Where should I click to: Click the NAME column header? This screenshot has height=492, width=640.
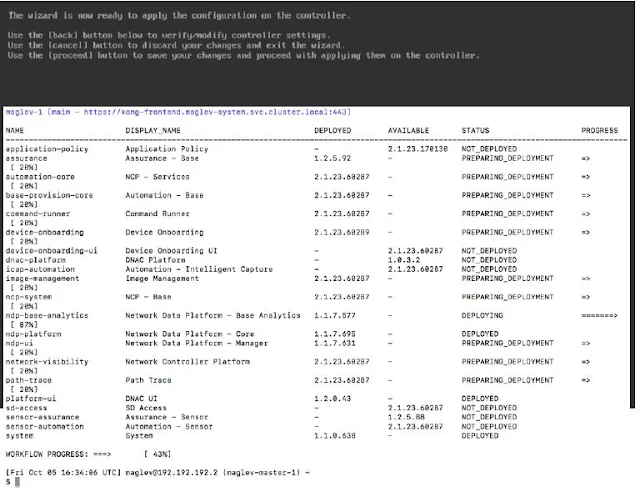coord(15,131)
